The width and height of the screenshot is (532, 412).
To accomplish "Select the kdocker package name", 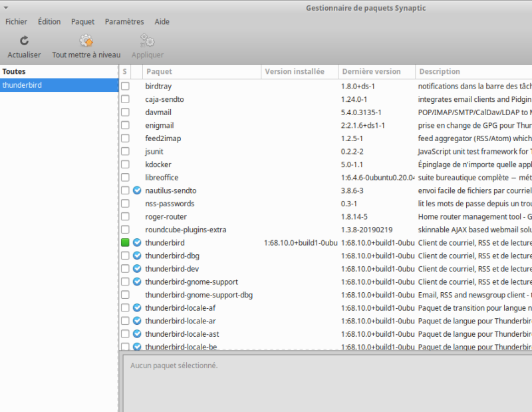I will [158, 164].
